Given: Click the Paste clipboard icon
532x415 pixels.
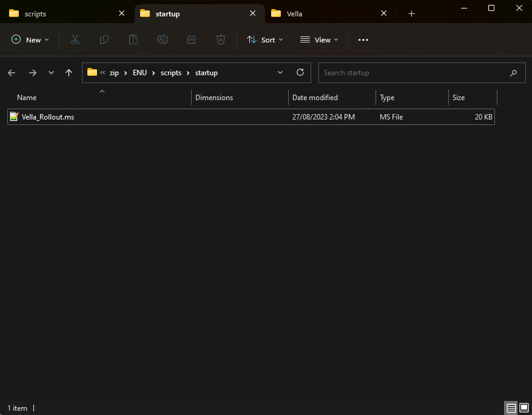Looking at the screenshot, I should (x=133, y=39).
